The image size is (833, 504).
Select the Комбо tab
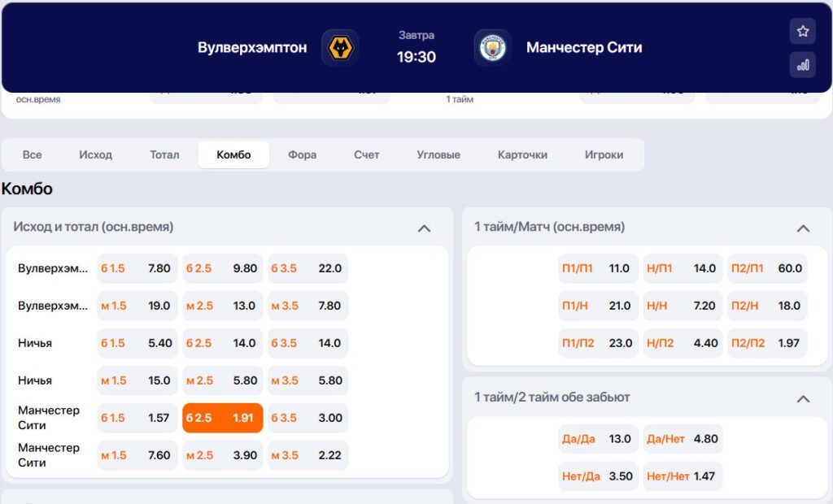(233, 154)
